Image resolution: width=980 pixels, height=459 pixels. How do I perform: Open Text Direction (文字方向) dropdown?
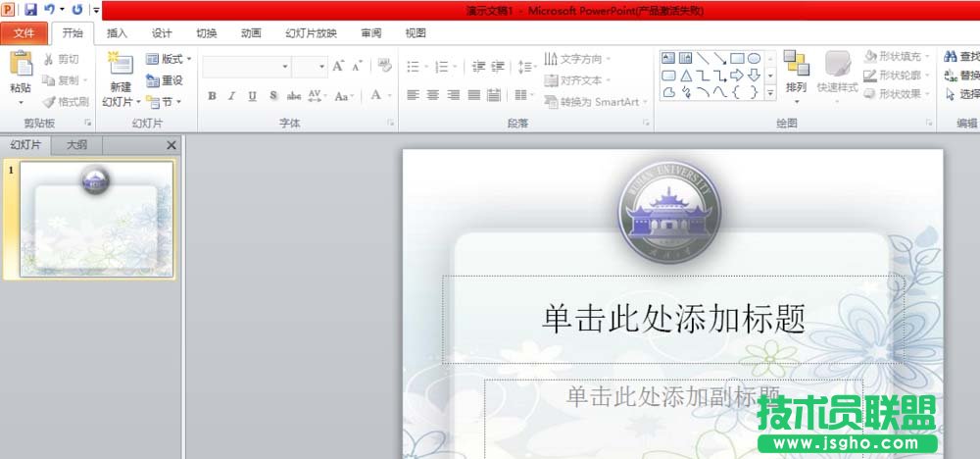pos(577,59)
